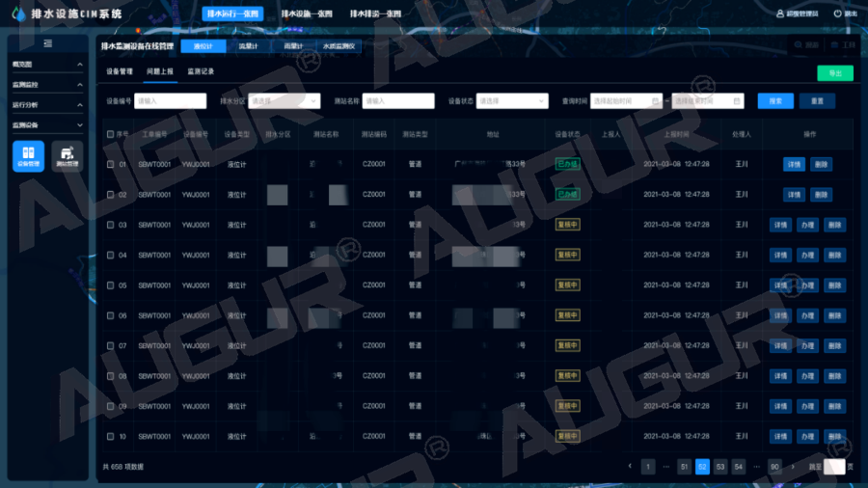
Task: Check the checkbox for row 01
Action: click(111, 165)
